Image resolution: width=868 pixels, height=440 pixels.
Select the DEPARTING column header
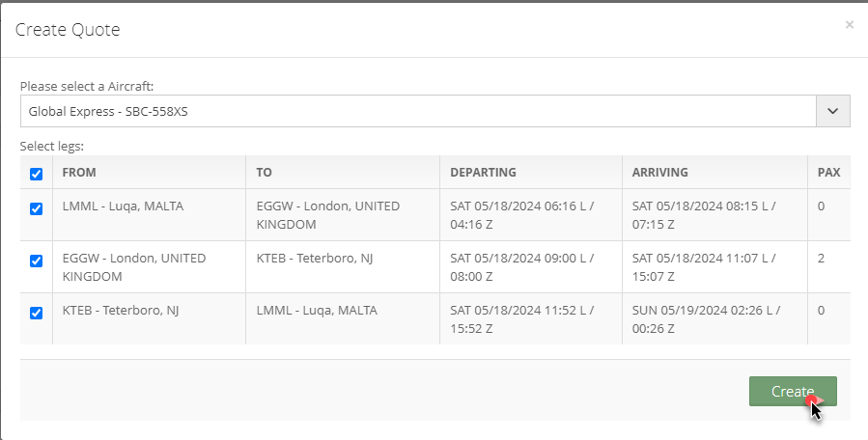click(483, 172)
